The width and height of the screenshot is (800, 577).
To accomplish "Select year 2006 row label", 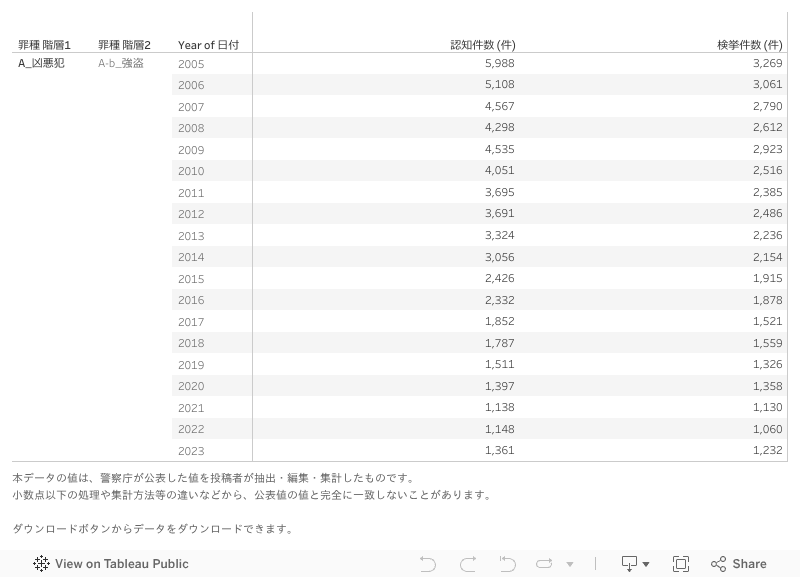I will (x=191, y=85).
